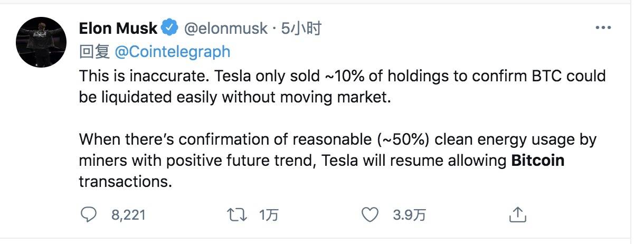View the 3.9万 likes count
Screen dimensions: 644x244
pos(410,214)
